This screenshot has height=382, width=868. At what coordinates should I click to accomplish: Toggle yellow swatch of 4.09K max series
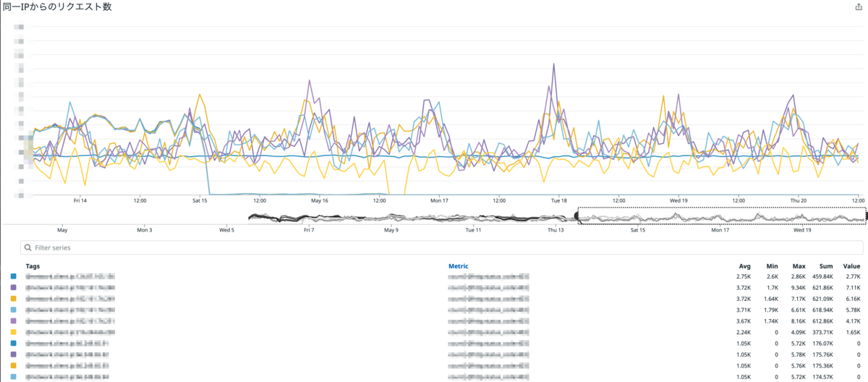click(x=13, y=332)
